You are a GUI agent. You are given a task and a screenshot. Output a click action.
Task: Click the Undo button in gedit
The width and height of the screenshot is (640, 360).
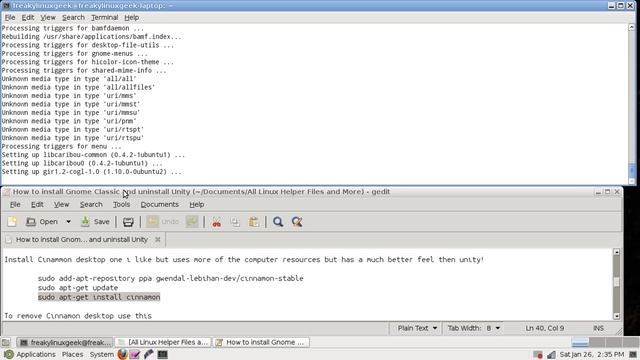(163, 222)
